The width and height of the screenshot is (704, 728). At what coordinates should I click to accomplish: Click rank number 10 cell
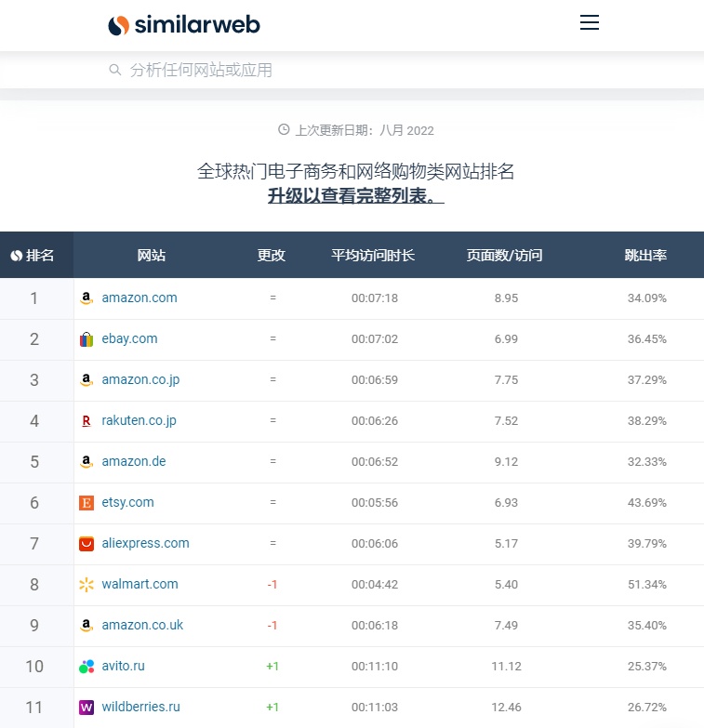coord(34,667)
